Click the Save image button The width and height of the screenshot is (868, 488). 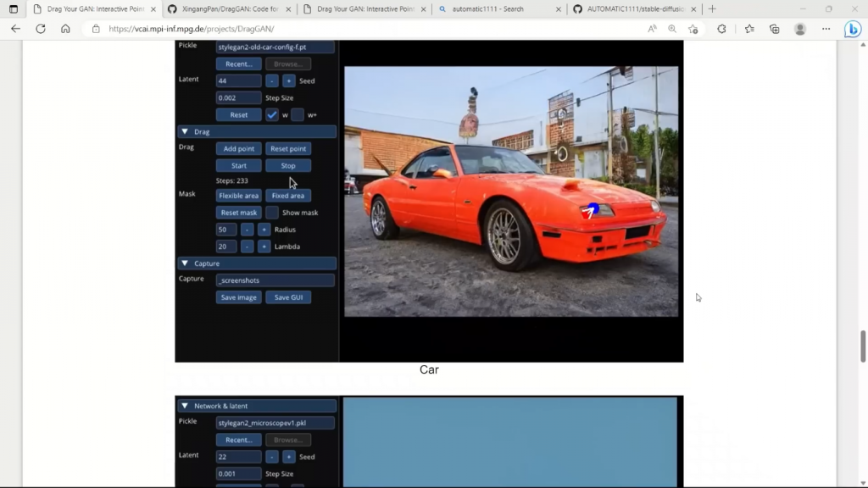pos(238,297)
